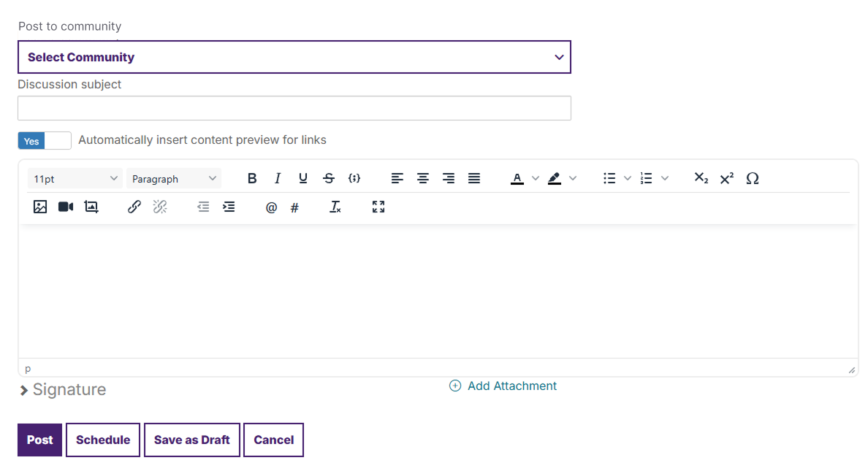Toggle bold formatting
Screen dimensions: 868x471
[x=252, y=178]
